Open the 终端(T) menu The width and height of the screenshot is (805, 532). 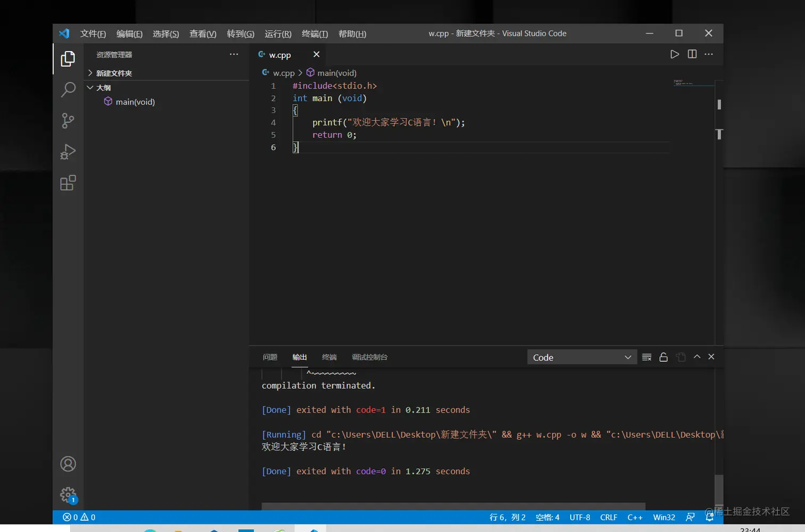coord(315,34)
